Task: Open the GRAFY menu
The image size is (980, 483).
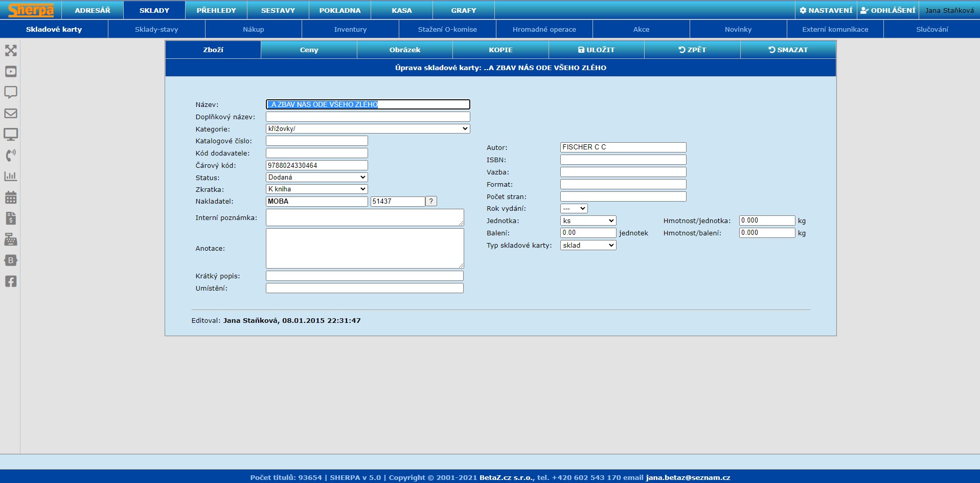Action: click(464, 10)
